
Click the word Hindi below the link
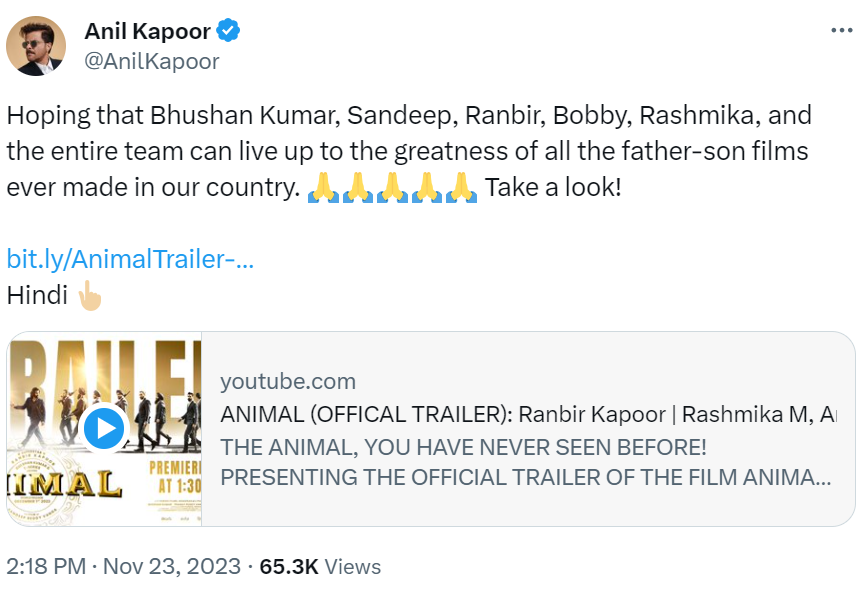coord(37,296)
